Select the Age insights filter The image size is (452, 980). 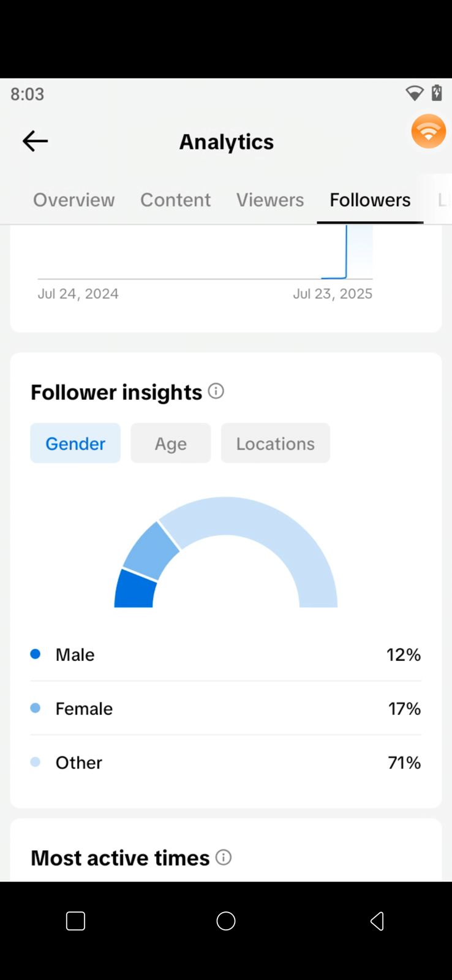click(171, 443)
